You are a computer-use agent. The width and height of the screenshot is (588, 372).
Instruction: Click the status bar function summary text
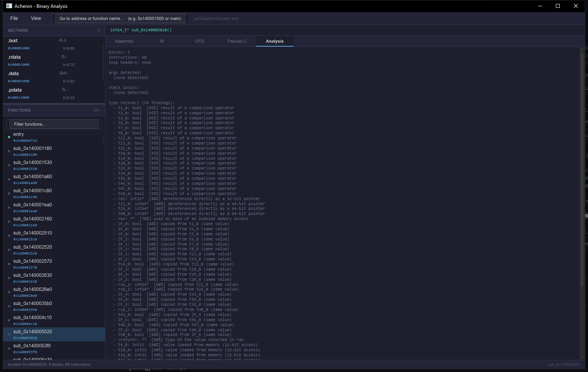pos(49,365)
